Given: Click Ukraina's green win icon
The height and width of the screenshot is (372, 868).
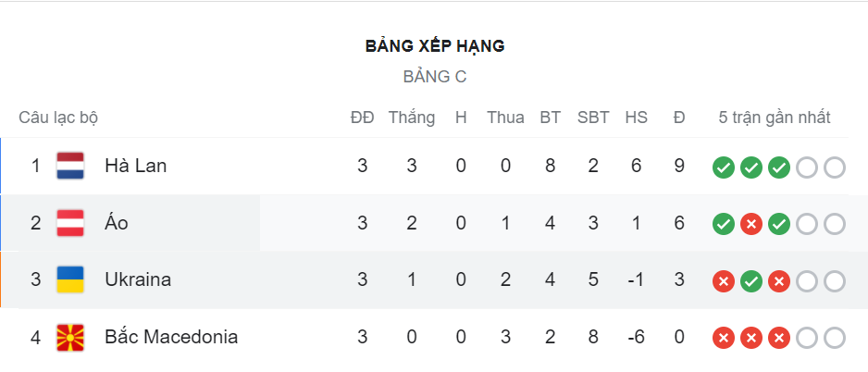Looking at the screenshot, I should tap(751, 281).
